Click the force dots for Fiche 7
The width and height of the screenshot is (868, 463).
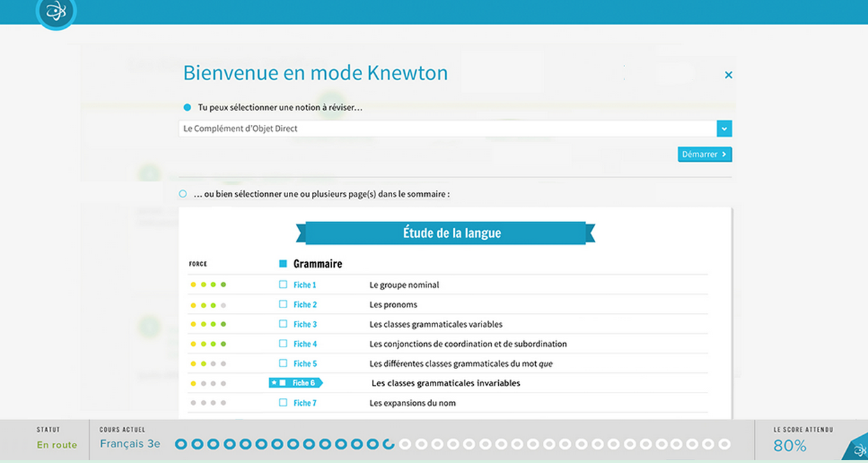208,402
